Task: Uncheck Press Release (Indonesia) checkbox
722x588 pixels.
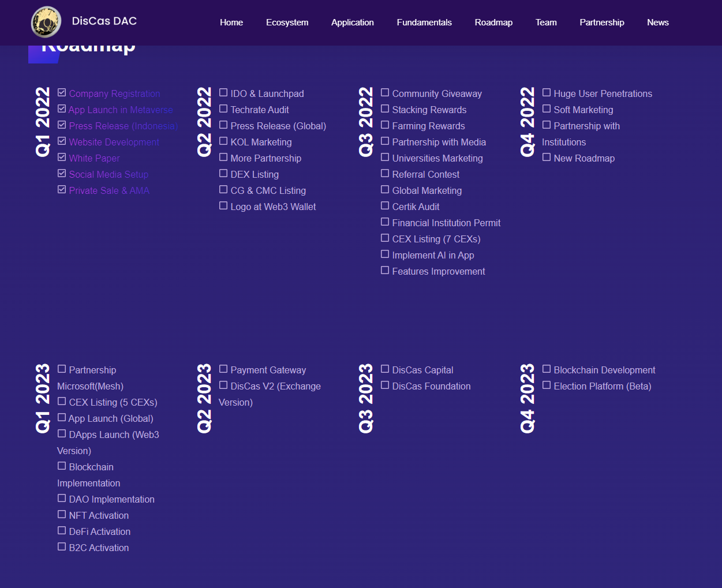Action: tap(62, 125)
